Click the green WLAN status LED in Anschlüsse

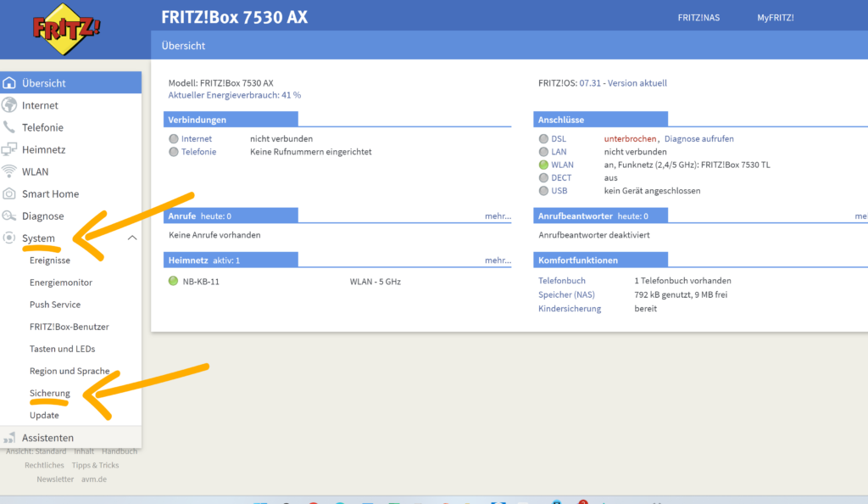(x=543, y=165)
